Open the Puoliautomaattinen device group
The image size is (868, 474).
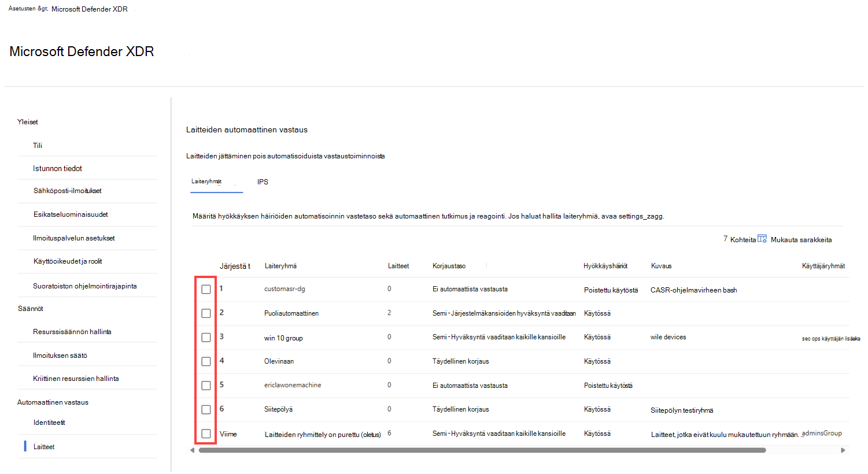point(291,313)
